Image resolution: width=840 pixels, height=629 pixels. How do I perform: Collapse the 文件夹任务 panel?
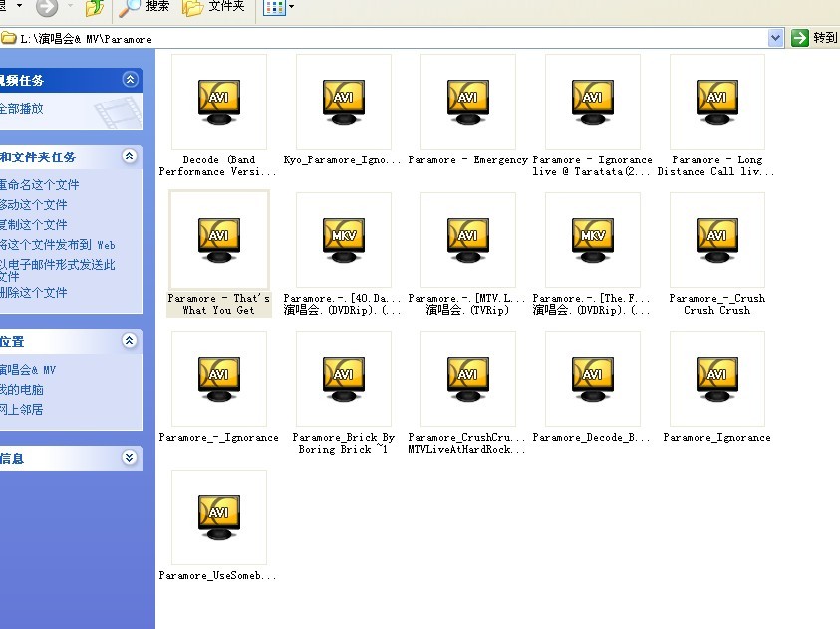pos(130,157)
